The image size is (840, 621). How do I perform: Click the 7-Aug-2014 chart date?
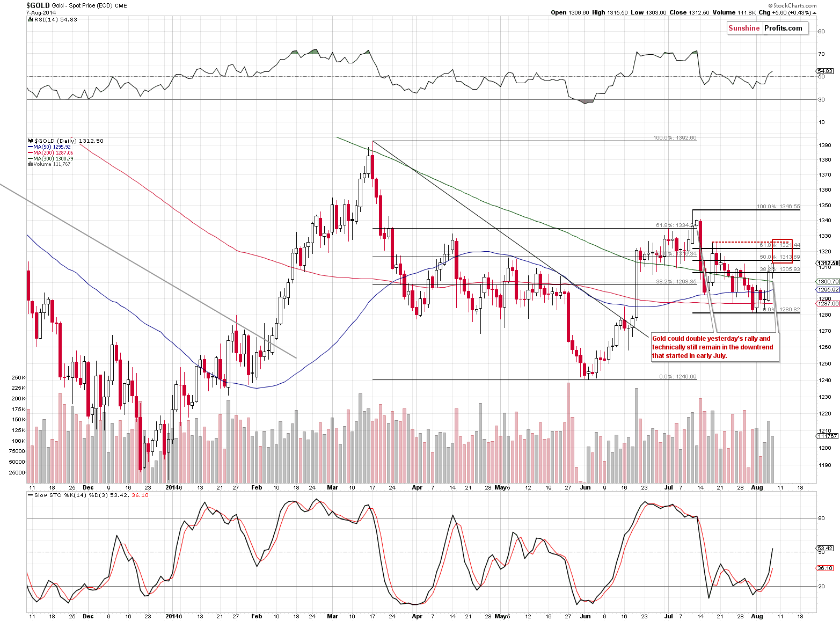[x=41, y=12]
